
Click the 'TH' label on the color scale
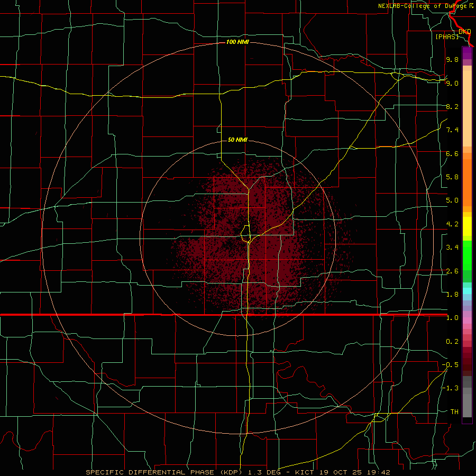(x=454, y=412)
